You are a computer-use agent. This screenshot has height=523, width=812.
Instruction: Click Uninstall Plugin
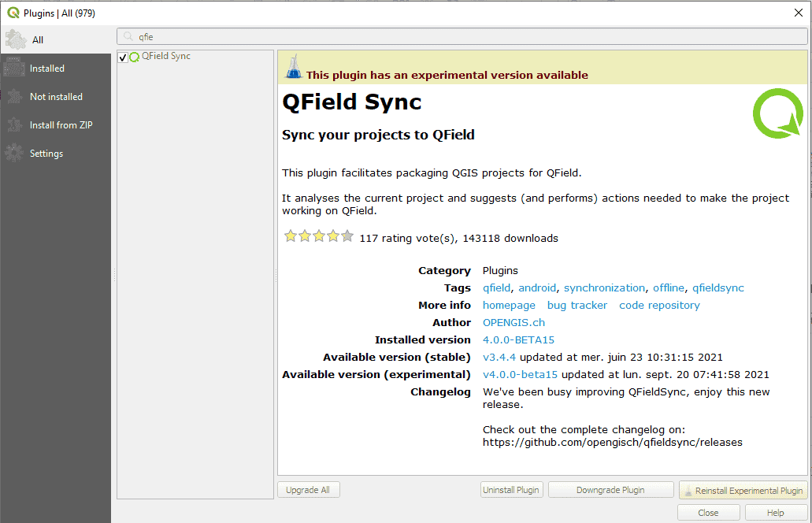511,489
